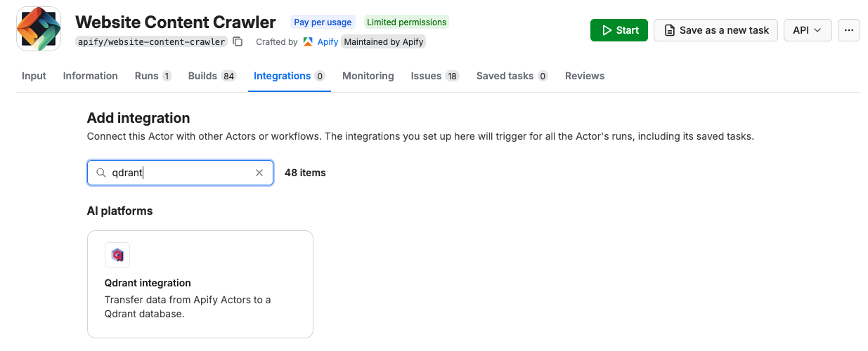Select the Integrations tab
Viewport: 868px width, 351px height.
coord(290,76)
